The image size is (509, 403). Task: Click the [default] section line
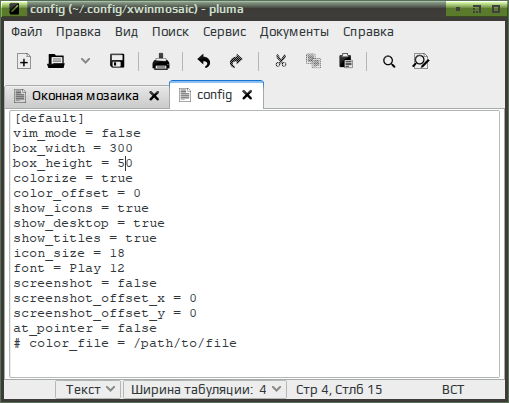49,119
